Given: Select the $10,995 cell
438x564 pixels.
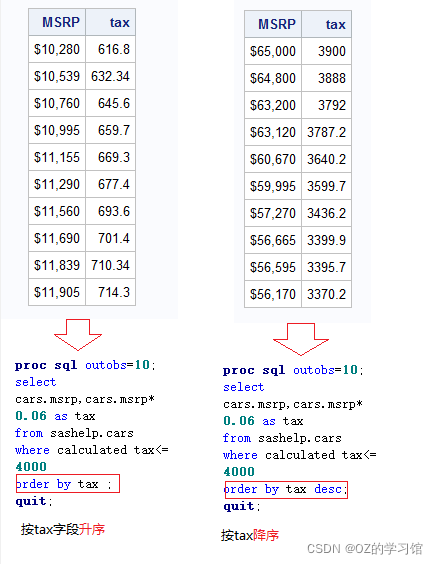Looking at the screenshot, I should point(57,130).
